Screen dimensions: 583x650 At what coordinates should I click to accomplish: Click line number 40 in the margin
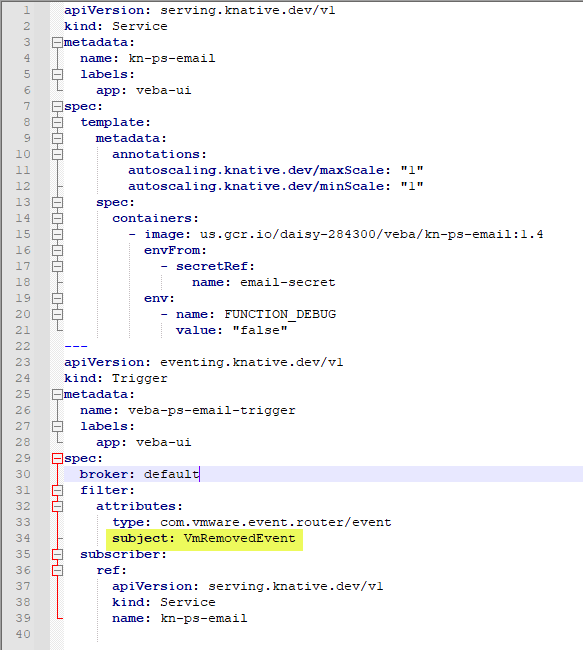point(23,634)
